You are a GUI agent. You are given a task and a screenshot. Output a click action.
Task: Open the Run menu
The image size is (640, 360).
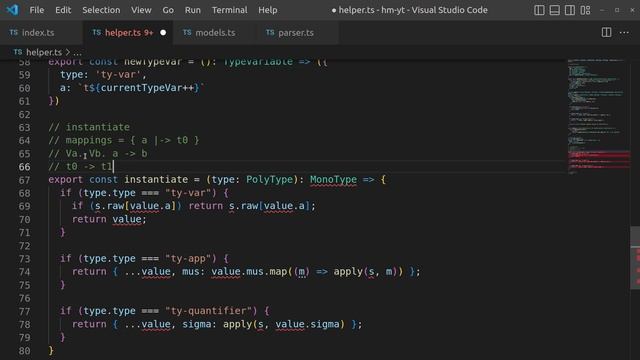click(193, 10)
